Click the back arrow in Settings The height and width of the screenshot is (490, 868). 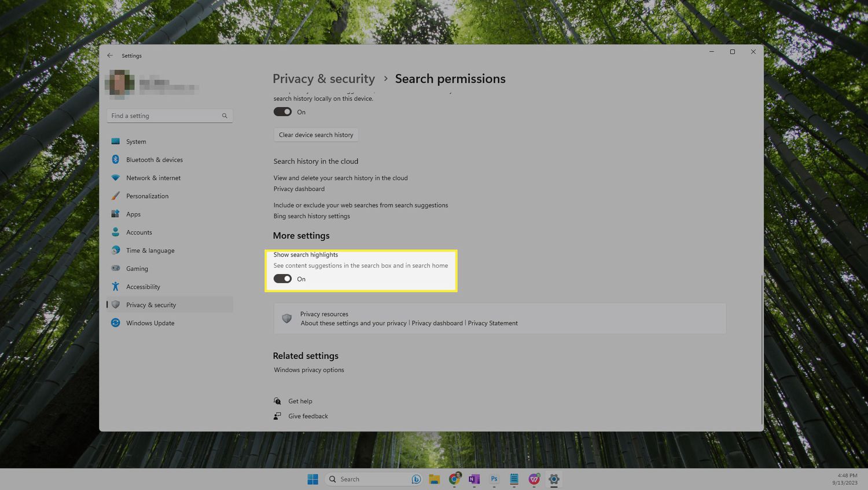110,56
